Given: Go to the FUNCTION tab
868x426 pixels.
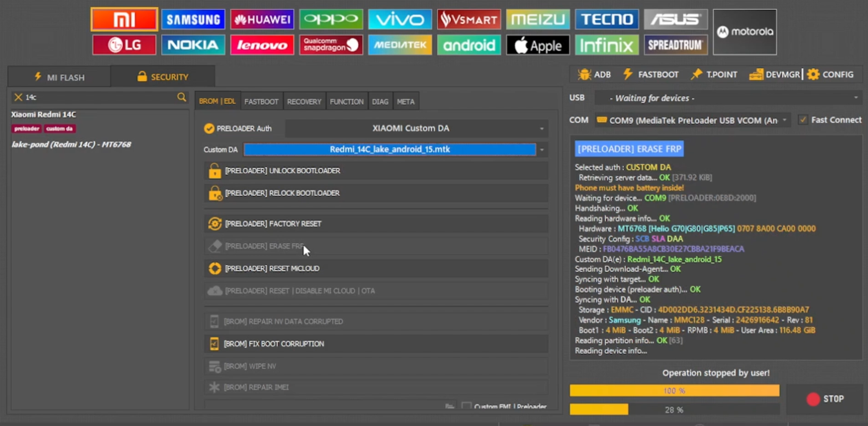Looking at the screenshot, I should click(347, 102).
